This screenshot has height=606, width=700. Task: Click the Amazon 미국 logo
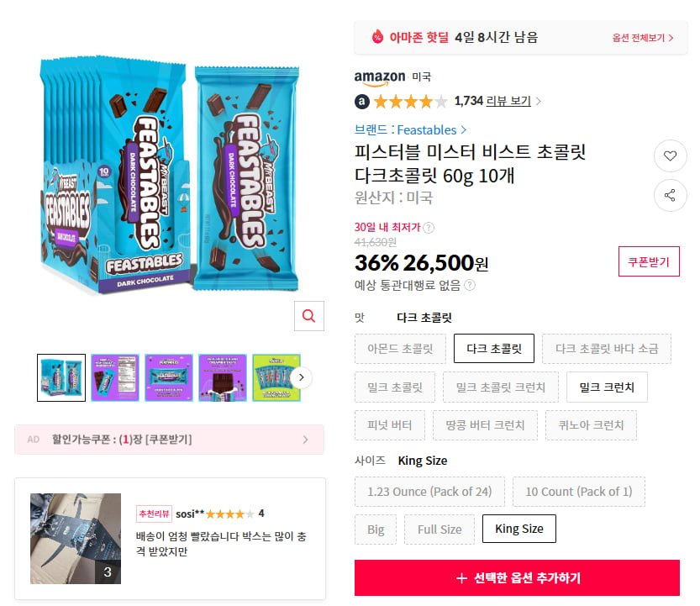click(x=392, y=77)
